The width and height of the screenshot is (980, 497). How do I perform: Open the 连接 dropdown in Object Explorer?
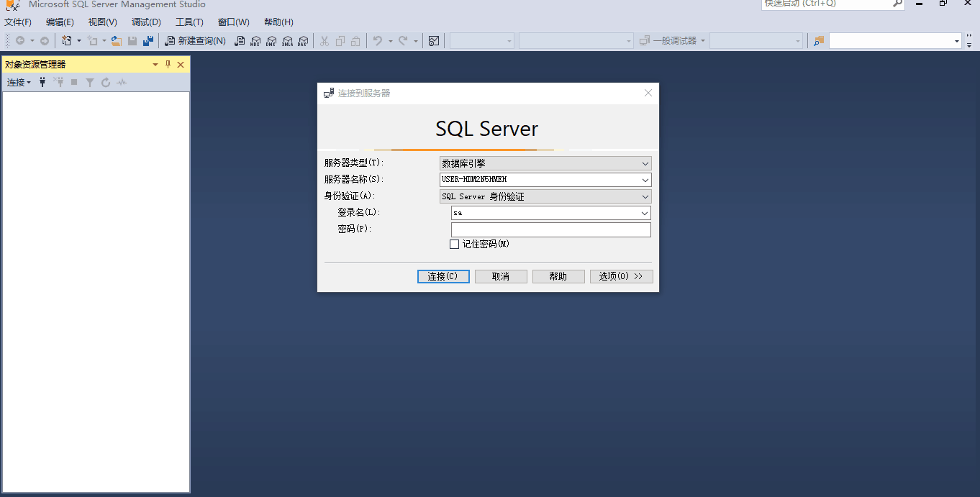click(x=19, y=83)
